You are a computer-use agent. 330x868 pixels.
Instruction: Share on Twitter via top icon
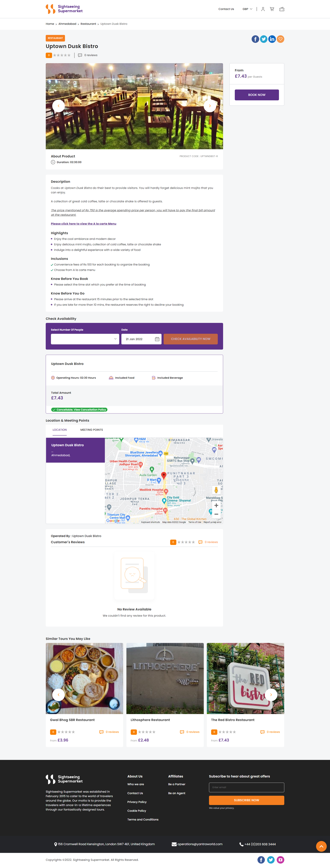click(x=264, y=39)
